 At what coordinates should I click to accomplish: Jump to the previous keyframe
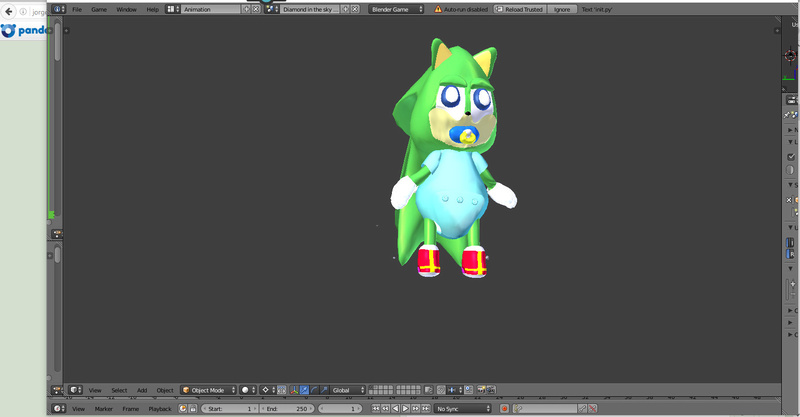tap(385, 408)
